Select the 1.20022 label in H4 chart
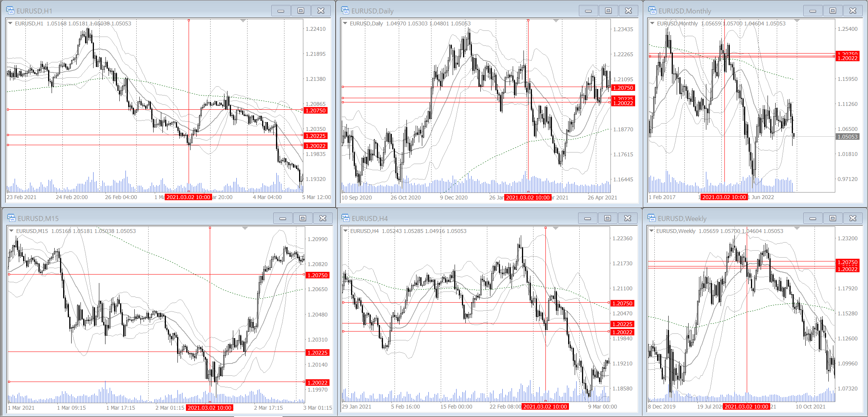 pos(622,332)
